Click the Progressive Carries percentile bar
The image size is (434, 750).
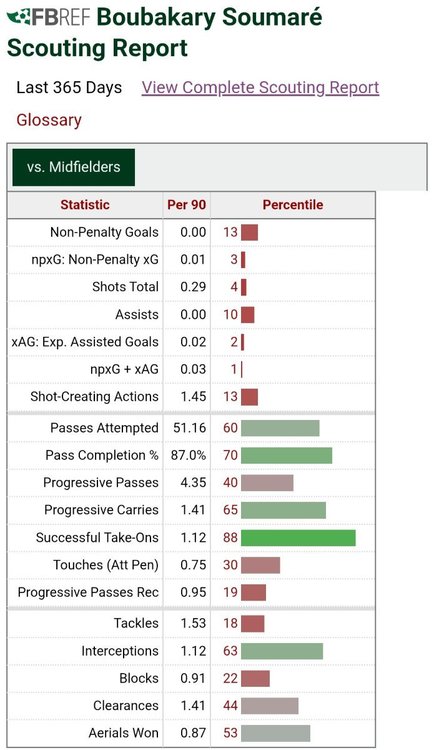click(283, 510)
